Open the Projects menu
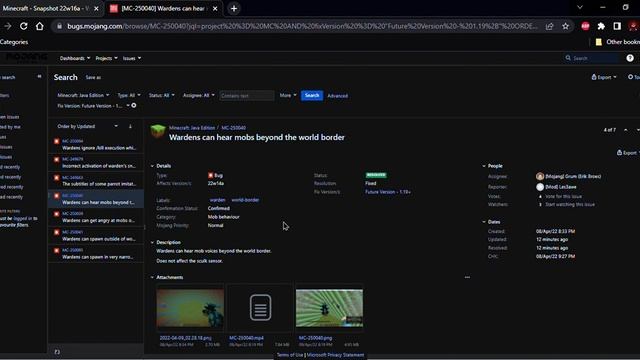Viewport: 640px width, 360px height. click(x=106, y=58)
